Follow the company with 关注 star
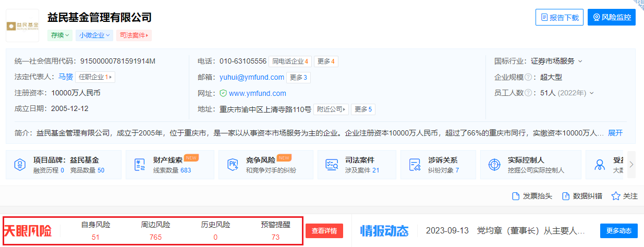 [x=624, y=196]
